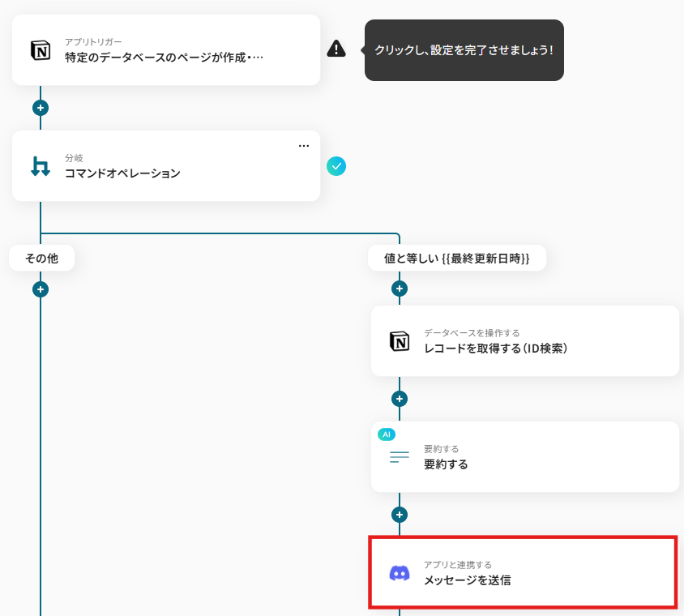Click the warning triangle icon beside trigger

coord(336,49)
